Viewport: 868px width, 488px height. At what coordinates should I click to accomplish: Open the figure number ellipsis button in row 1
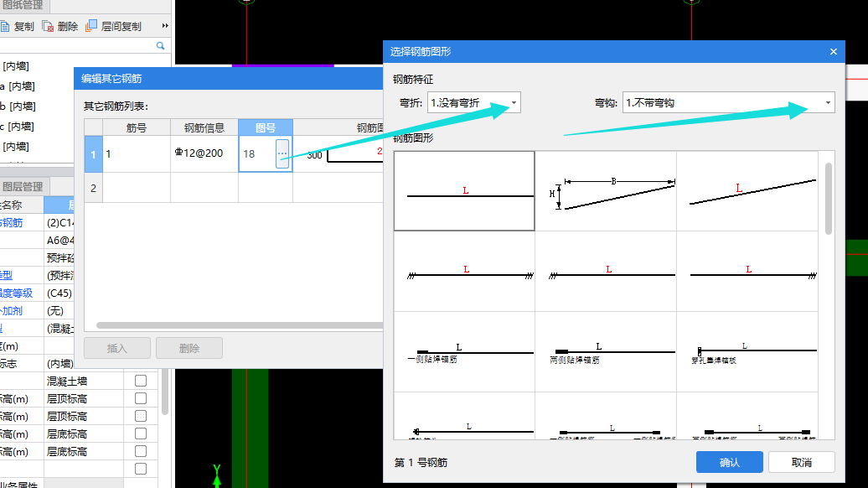tap(282, 153)
